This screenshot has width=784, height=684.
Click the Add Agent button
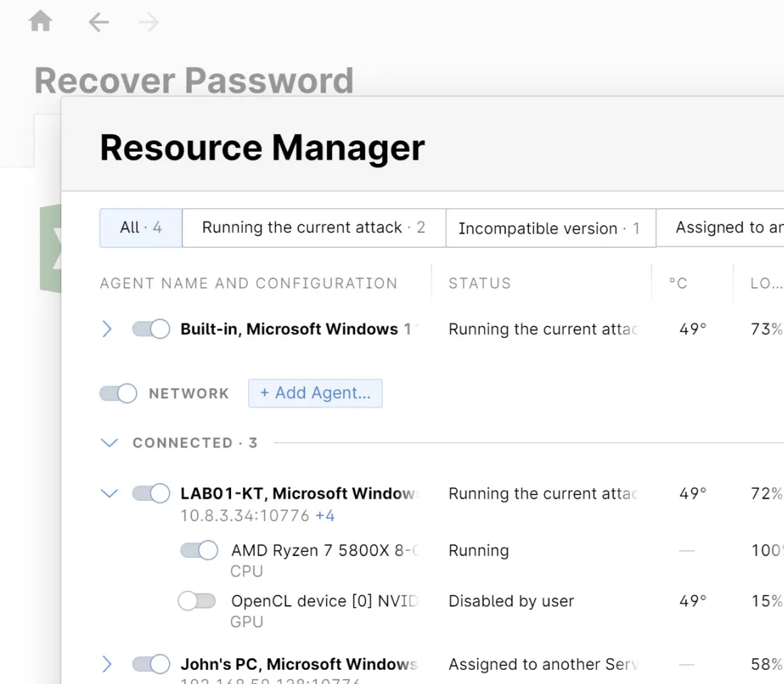pos(315,393)
